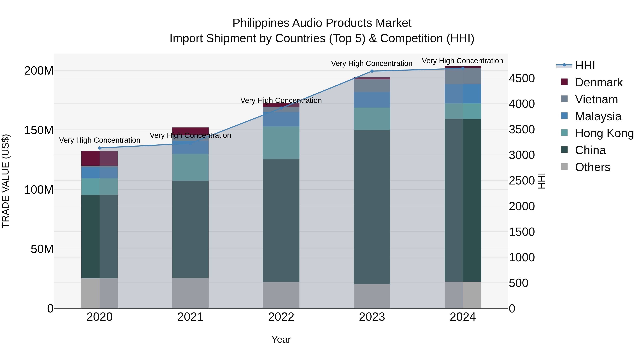
Task: Click the Hong Kong segment of 2023 bar
Action: 372,119
